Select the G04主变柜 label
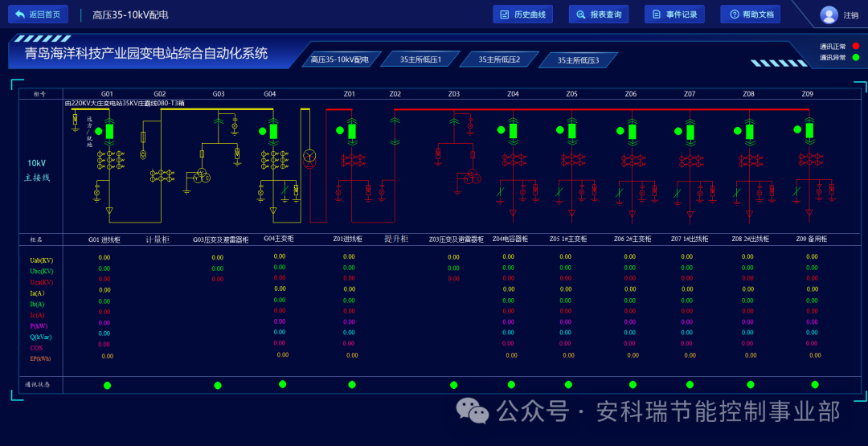The width and height of the screenshot is (868, 446). [x=279, y=239]
